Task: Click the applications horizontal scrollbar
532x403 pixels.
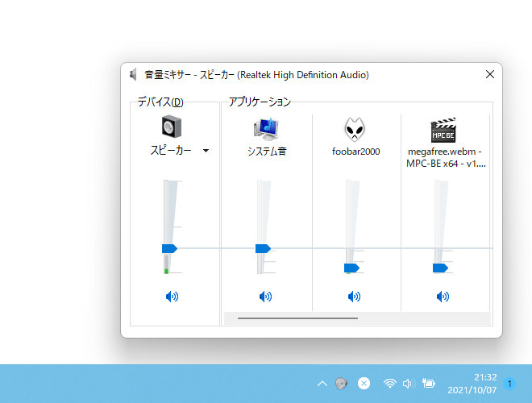Action: [297, 318]
